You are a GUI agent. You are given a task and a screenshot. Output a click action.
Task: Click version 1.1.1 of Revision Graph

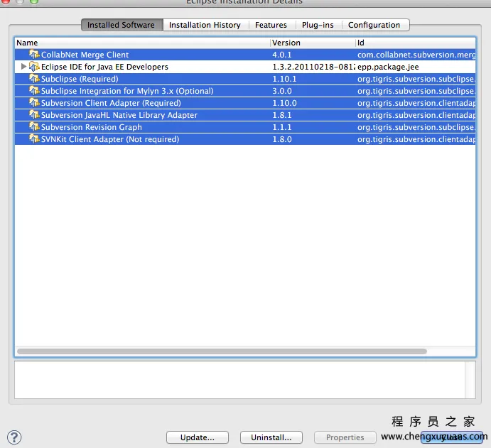coord(282,127)
